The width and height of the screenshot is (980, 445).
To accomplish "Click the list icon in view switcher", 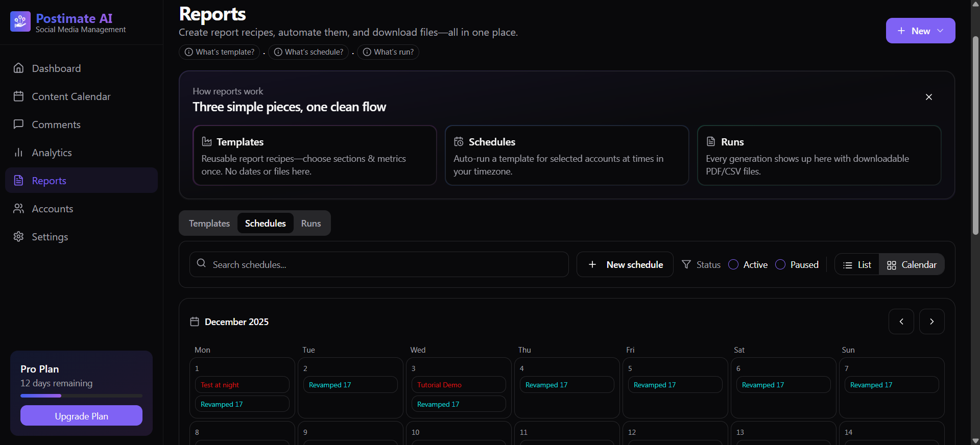I will pyautogui.click(x=848, y=265).
